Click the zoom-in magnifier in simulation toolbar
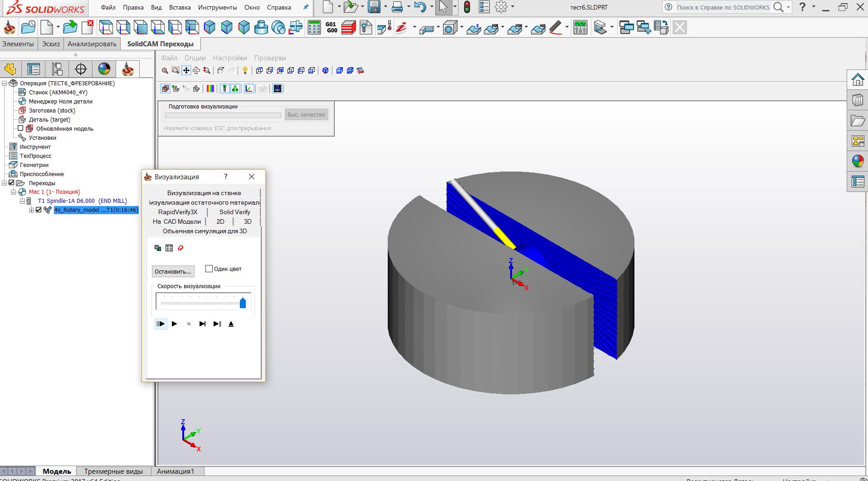The image size is (868, 481). coord(165,70)
